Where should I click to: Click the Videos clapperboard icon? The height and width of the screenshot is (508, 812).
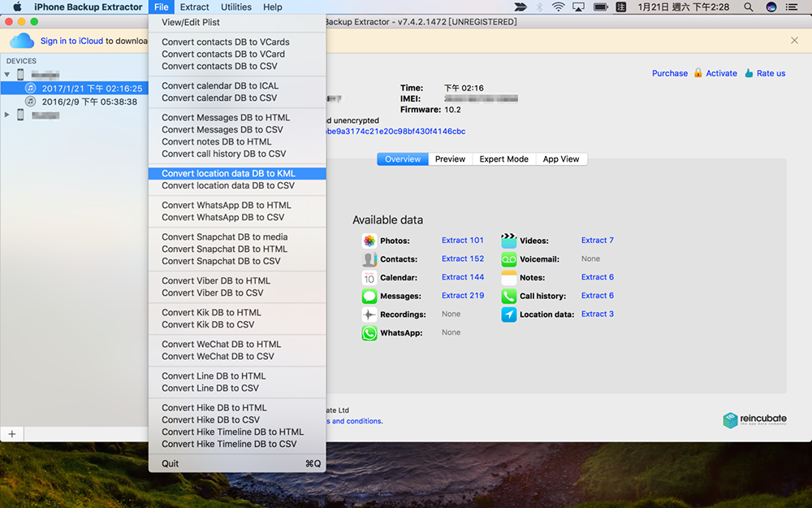point(508,241)
